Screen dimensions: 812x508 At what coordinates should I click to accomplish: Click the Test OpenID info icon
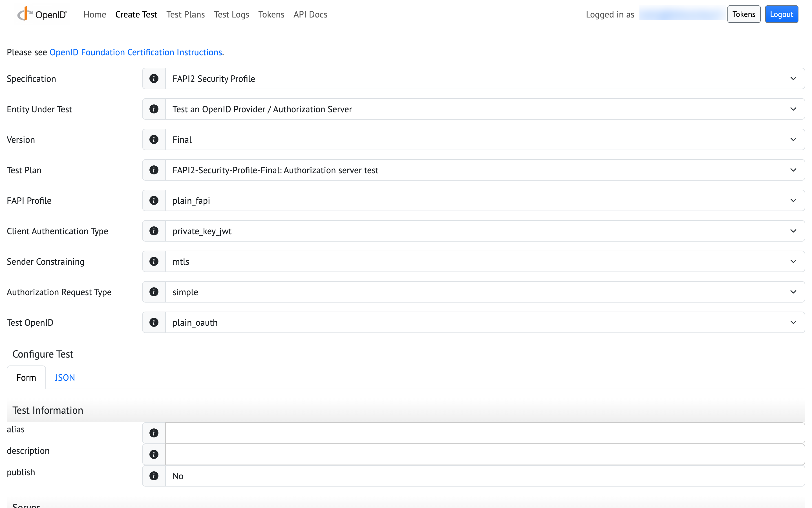154,323
